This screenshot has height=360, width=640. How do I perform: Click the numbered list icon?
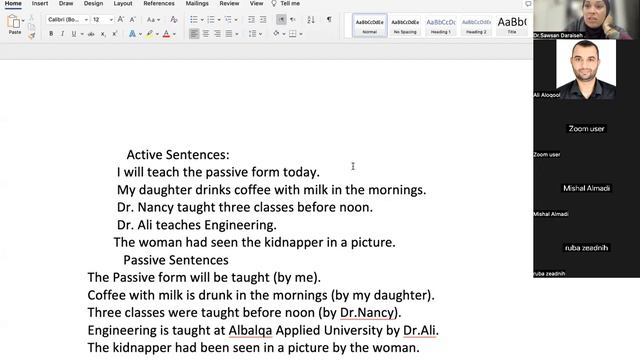coord(211,20)
